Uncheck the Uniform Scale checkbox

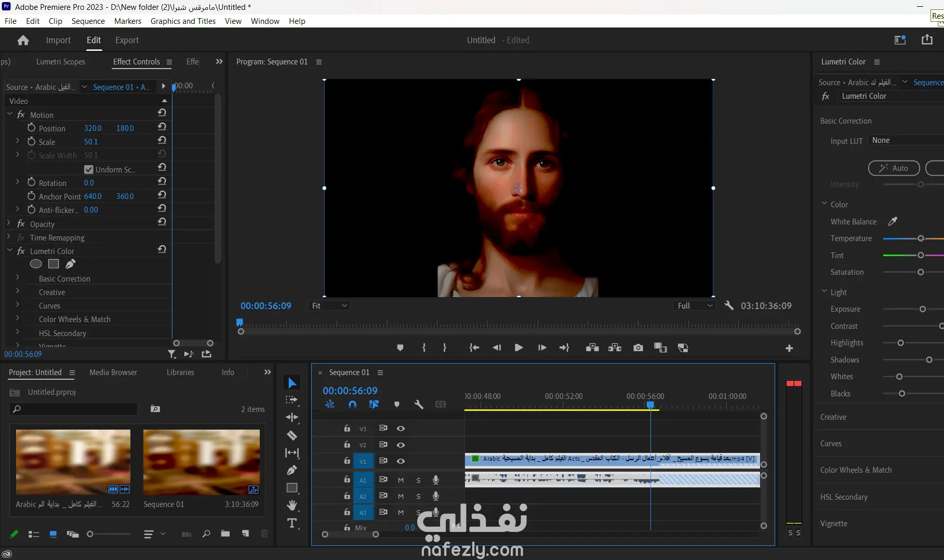click(89, 169)
